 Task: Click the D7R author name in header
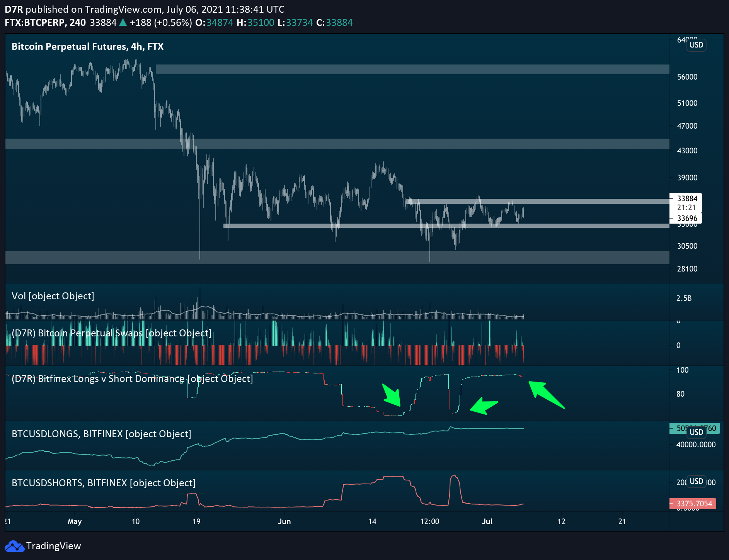point(14,9)
